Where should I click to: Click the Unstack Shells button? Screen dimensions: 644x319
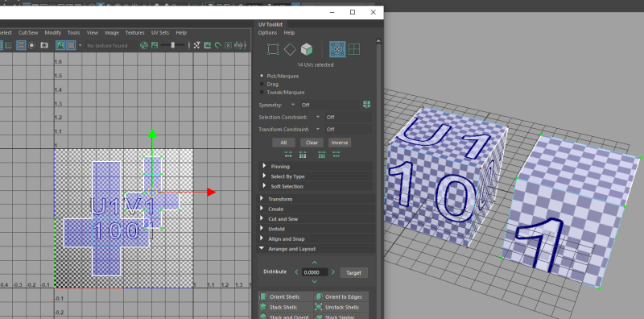(341, 307)
